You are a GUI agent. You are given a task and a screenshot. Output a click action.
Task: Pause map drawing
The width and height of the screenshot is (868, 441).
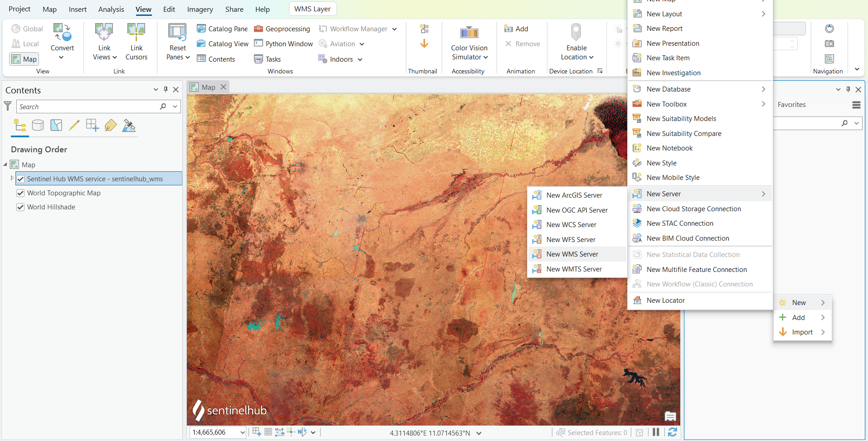tap(656, 432)
